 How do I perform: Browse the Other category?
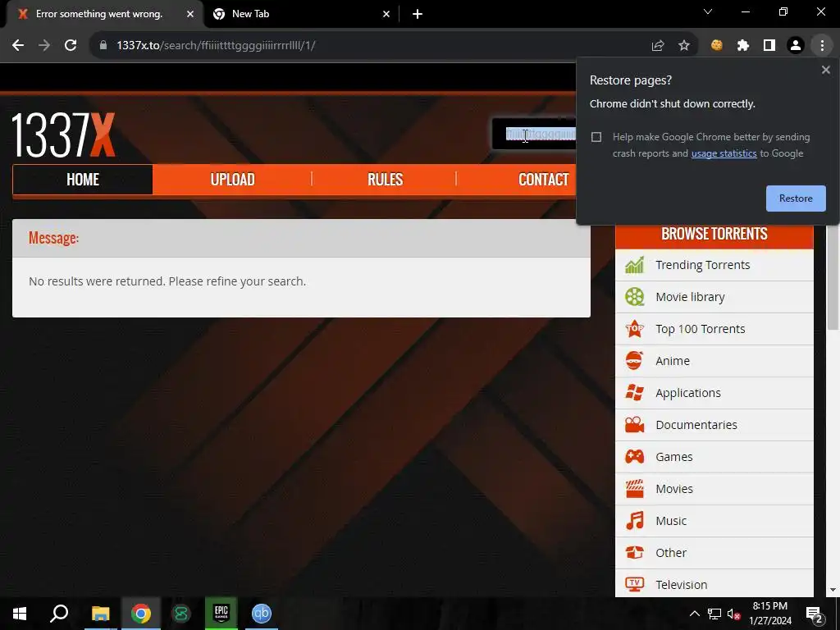tap(671, 553)
